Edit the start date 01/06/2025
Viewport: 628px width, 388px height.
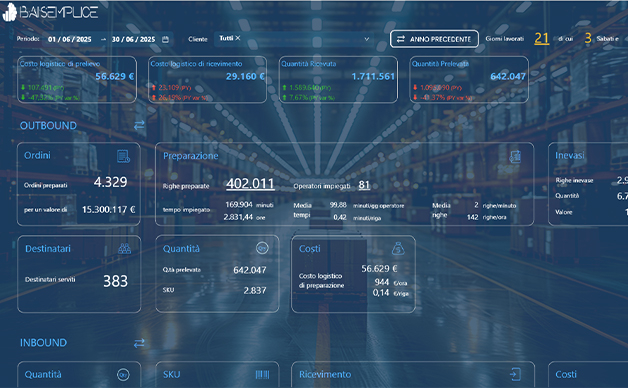(x=70, y=39)
